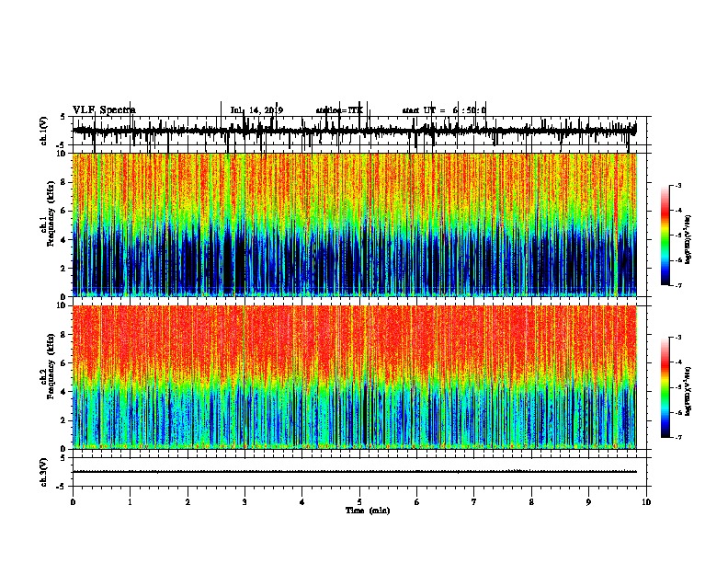Click the "6" tick on ch.2 frequency axis
Viewport: 728px width, 563px height.
tap(64, 362)
